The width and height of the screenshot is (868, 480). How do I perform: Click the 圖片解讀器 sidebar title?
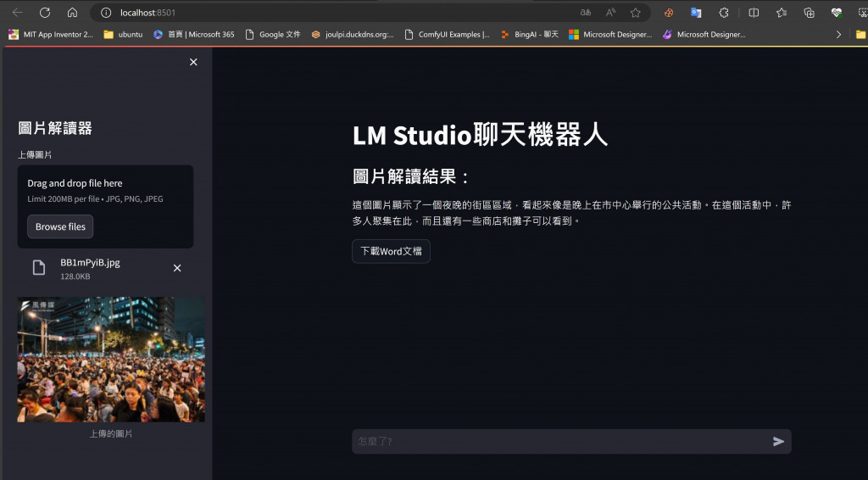(55, 128)
